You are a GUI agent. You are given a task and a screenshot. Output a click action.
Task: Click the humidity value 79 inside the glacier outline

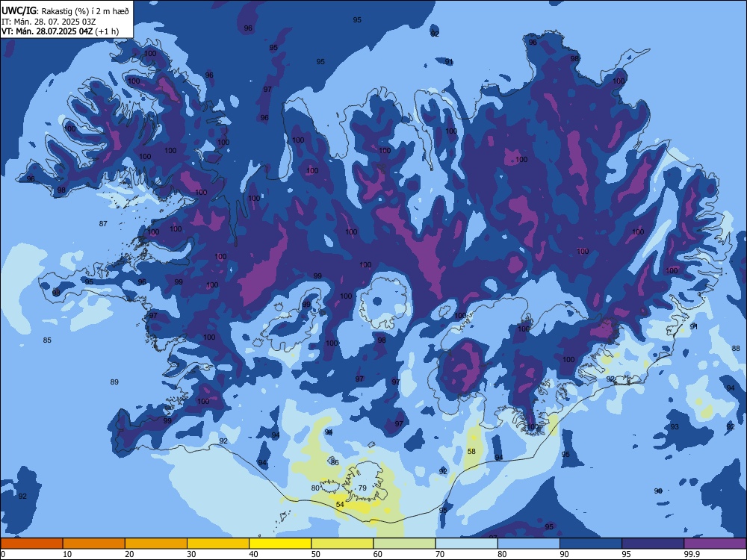coord(362,488)
